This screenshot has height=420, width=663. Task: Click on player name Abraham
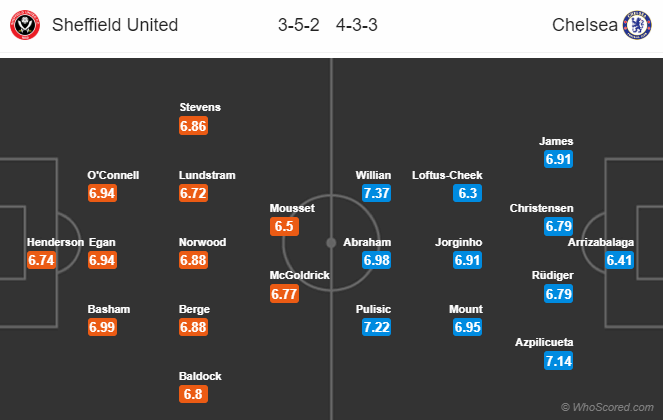coord(367,242)
